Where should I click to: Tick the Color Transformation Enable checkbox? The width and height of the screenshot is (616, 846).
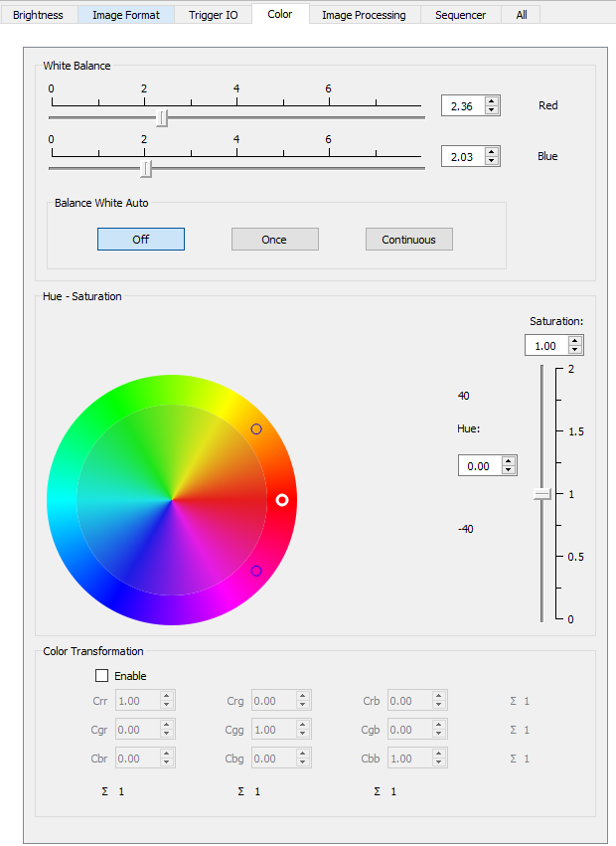pos(101,676)
